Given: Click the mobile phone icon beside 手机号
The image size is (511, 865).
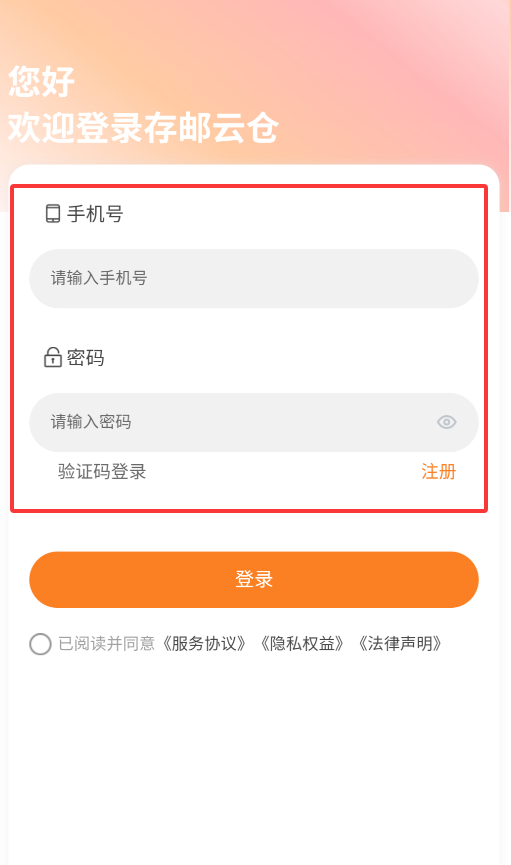Looking at the screenshot, I should click(53, 213).
